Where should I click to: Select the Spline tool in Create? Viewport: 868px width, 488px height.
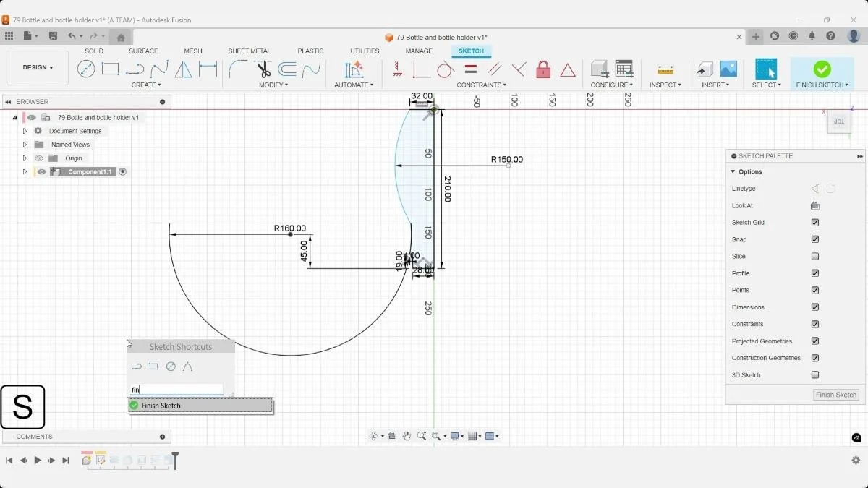[x=159, y=69]
